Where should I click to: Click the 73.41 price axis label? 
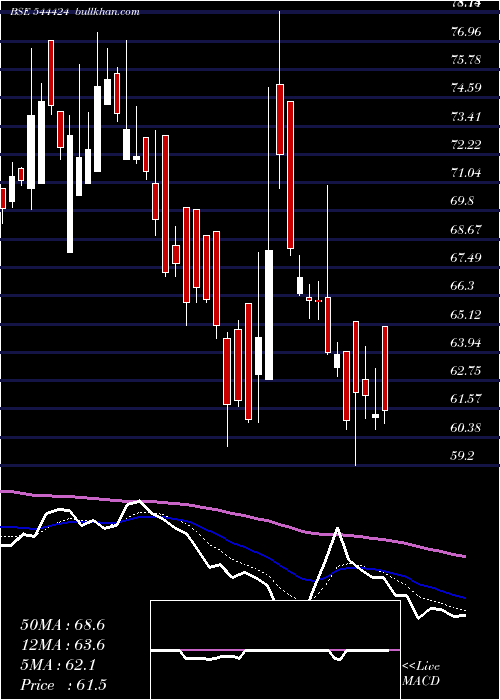coord(467,117)
